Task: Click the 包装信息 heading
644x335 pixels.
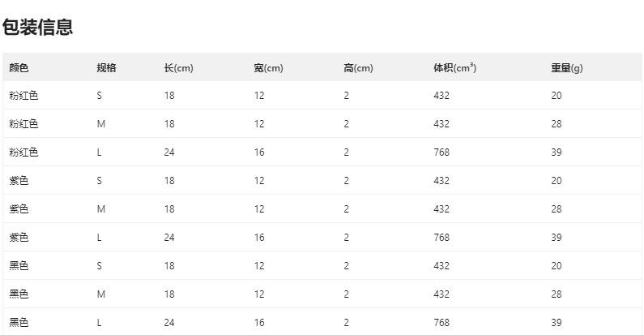Action: pos(37,27)
